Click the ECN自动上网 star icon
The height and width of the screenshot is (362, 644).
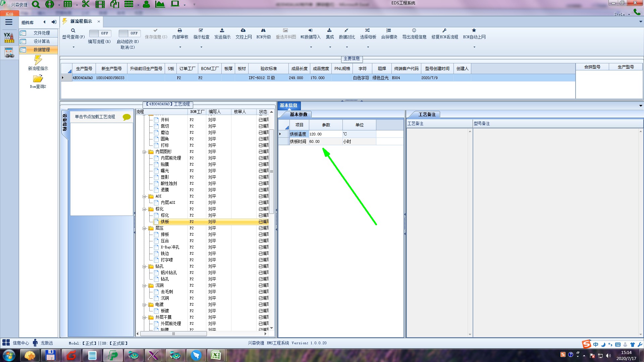pyautogui.click(x=474, y=31)
